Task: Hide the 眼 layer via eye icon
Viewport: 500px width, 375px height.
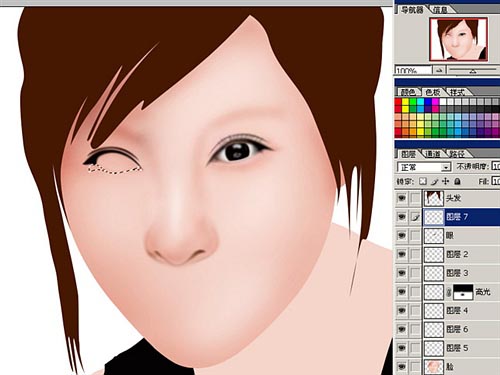Action: point(402,236)
